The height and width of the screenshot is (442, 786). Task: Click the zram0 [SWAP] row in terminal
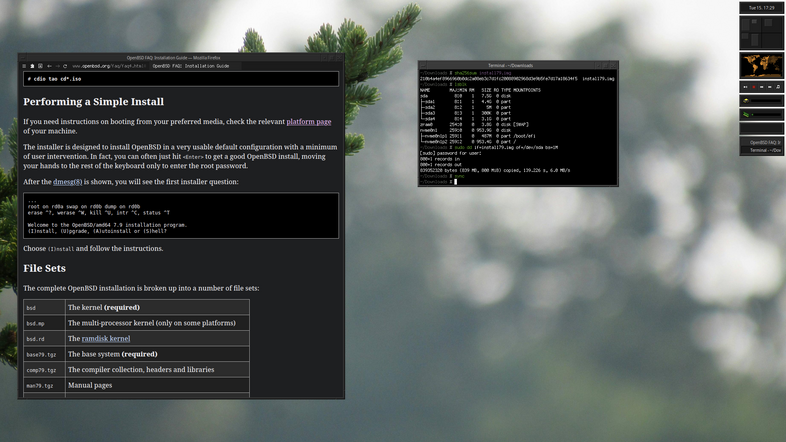coord(474,124)
